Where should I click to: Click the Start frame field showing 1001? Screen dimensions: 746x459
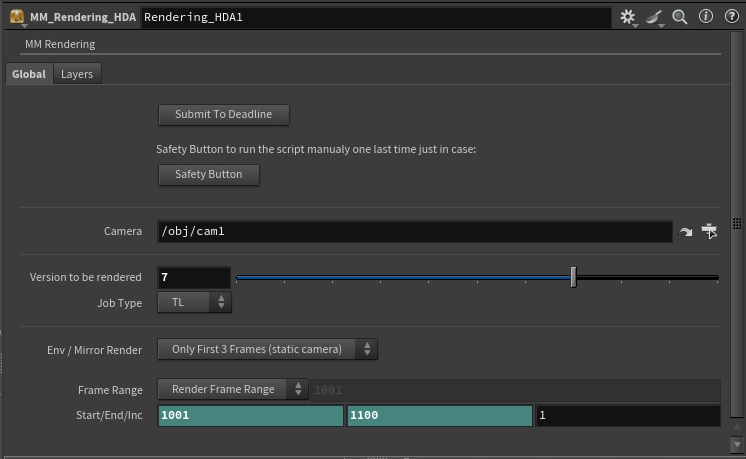tap(250, 415)
